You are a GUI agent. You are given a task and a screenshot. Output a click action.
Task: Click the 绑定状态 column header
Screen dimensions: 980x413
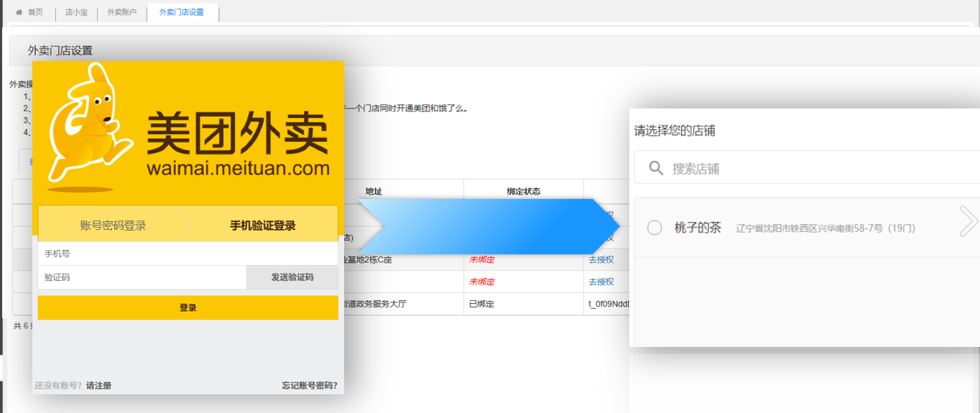(x=524, y=191)
